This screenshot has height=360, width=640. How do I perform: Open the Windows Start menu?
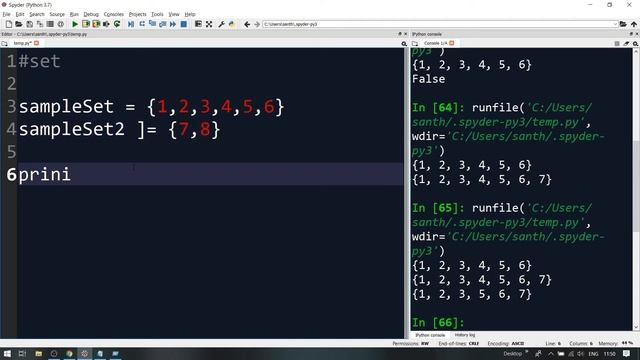click(7, 354)
